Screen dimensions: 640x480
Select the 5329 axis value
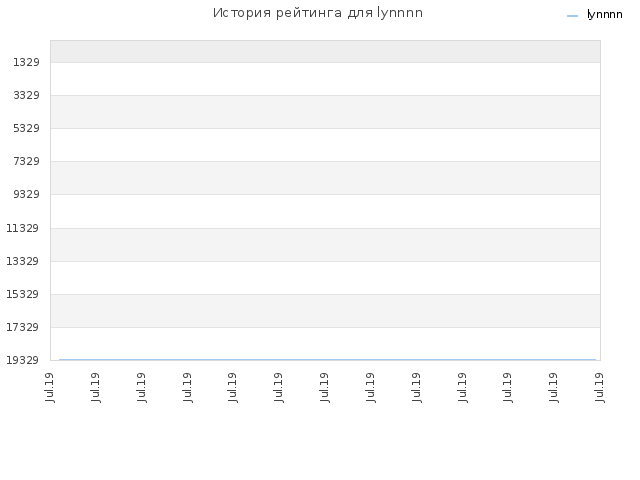click(26, 129)
